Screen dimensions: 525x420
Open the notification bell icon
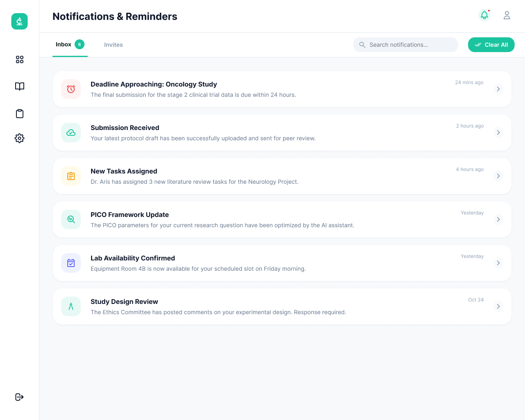point(484,15)
